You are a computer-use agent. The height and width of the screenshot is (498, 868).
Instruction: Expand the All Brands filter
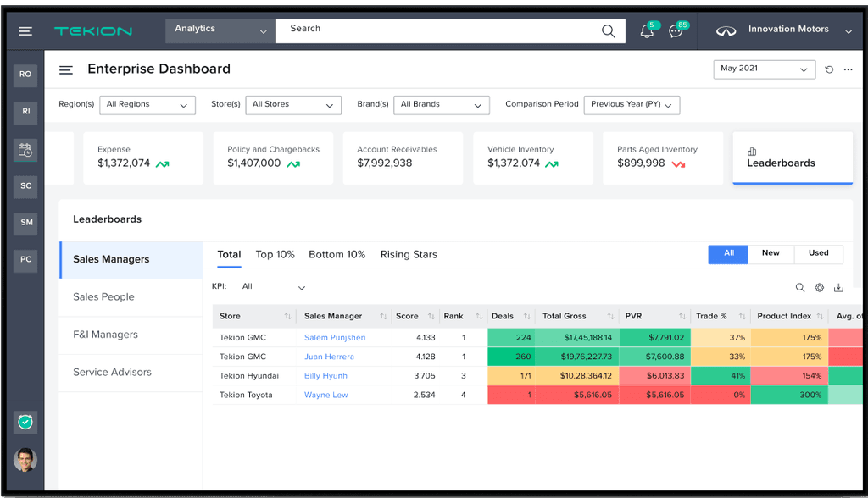tap(442, 105)
